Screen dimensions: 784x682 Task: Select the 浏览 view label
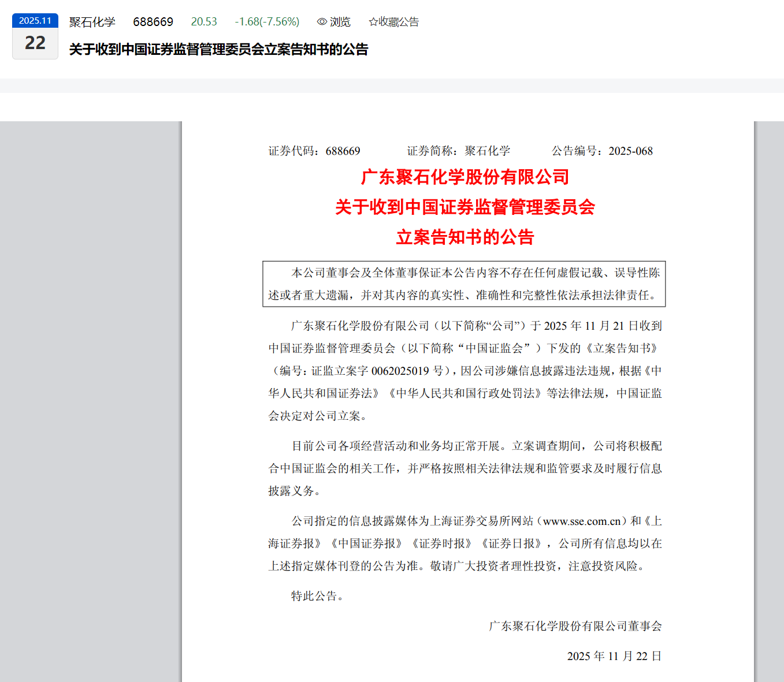pos(340,22)
